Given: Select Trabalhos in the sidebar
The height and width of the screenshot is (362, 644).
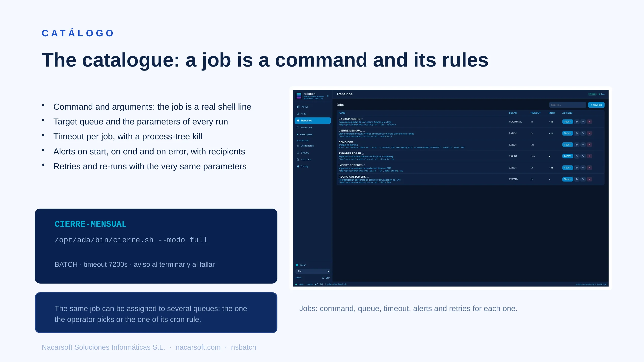Looking at the screenshot, I should pyautogui.click(x=313, y=121).
